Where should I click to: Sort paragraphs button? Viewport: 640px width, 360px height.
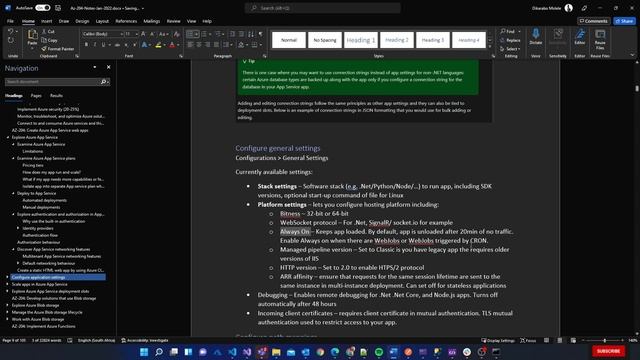(x=251, y=34)
